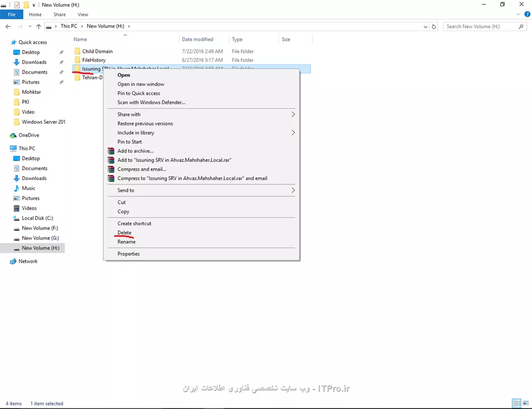Select Local Disk (C:) in navigation pane
532x409 pixels.
37,218
